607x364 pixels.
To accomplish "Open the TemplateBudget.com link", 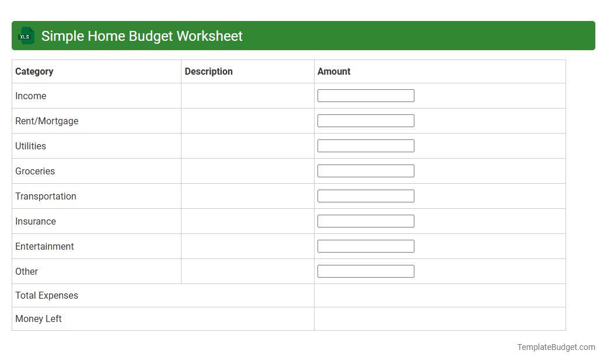I will point(556,347).
